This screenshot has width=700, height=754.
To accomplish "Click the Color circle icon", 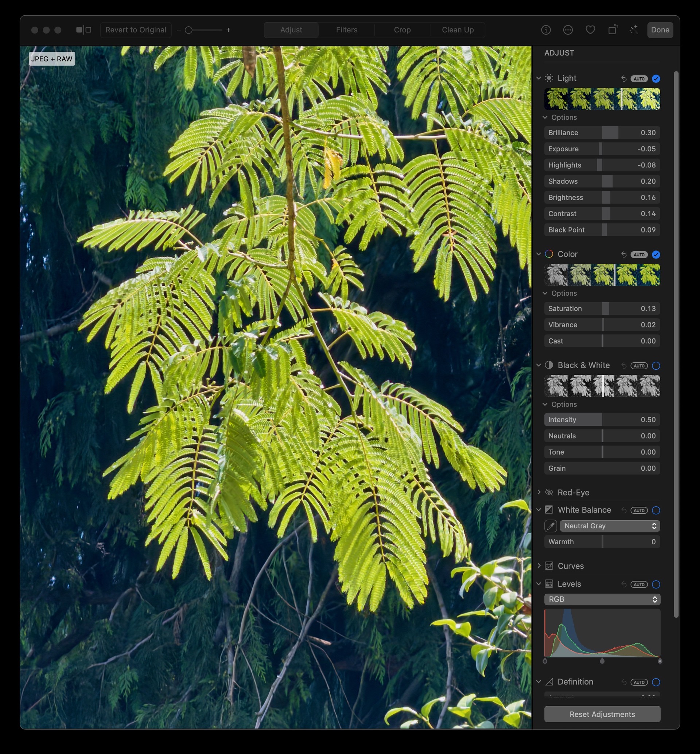I will click(549, 254).
